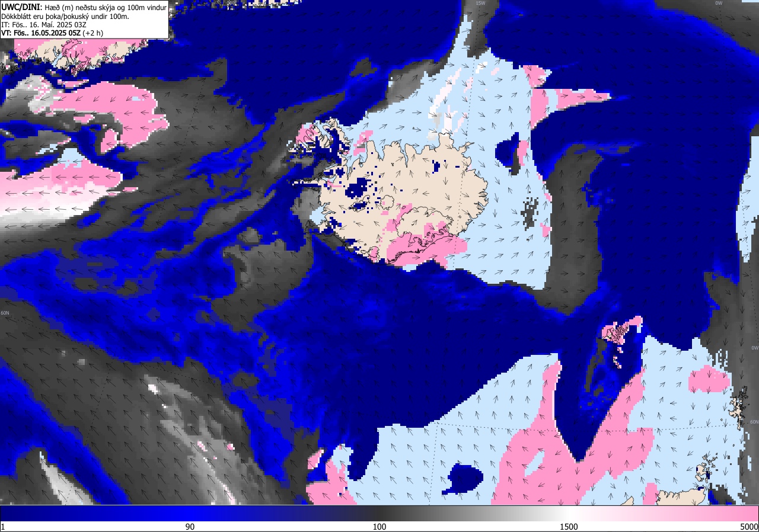Click the valid time "VT: Fös.. 16.05.2025 05Z"
Viewport: 759px width, 532px height.
tap(41, 33)
